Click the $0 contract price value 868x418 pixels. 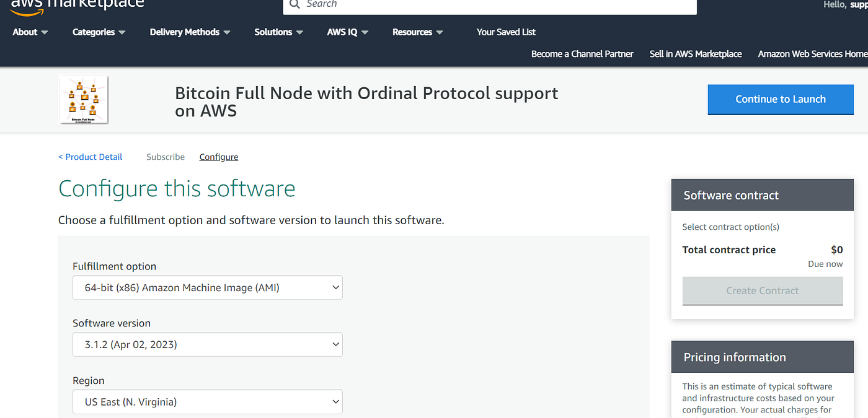point(837,250)
